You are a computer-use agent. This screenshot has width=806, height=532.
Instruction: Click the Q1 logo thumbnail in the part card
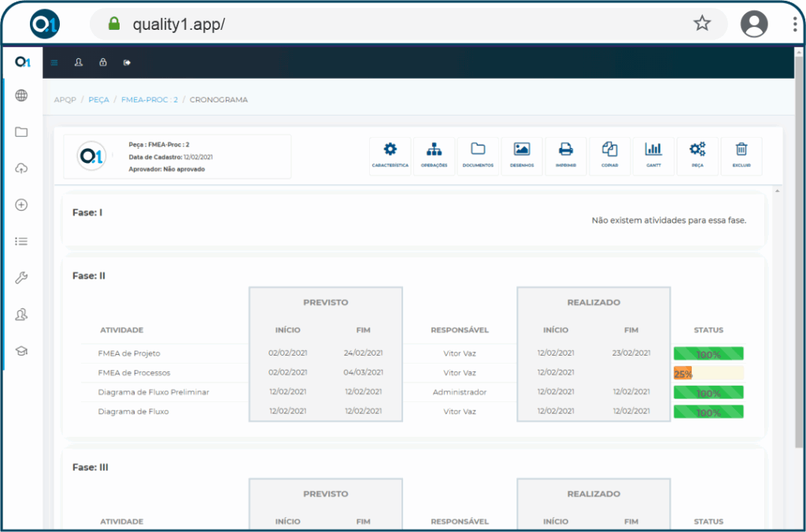[92, 156]
